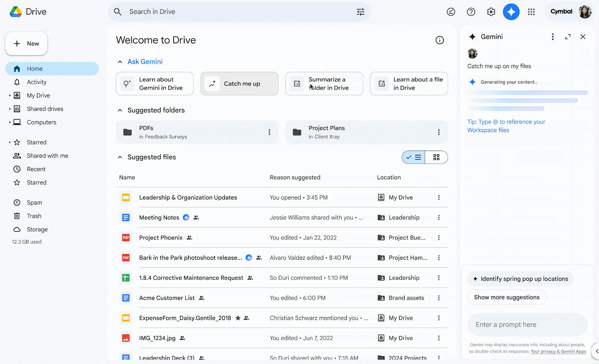Click the Gemini icon on Bark in the Park file
599x364 pixels.
pos(249,258)
